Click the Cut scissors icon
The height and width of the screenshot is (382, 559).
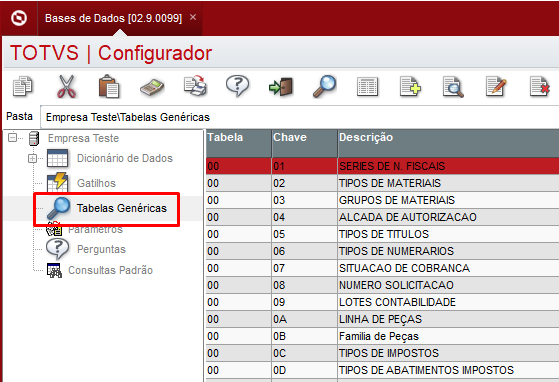(67, 86)
